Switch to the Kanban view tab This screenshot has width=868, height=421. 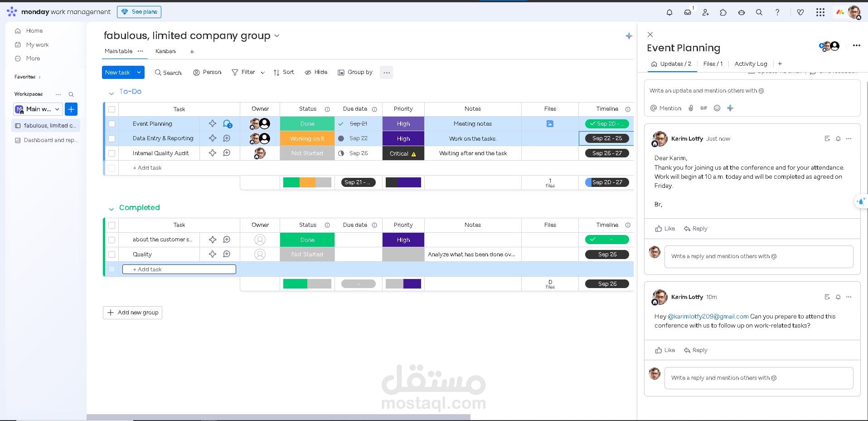(x=165, y=51)
